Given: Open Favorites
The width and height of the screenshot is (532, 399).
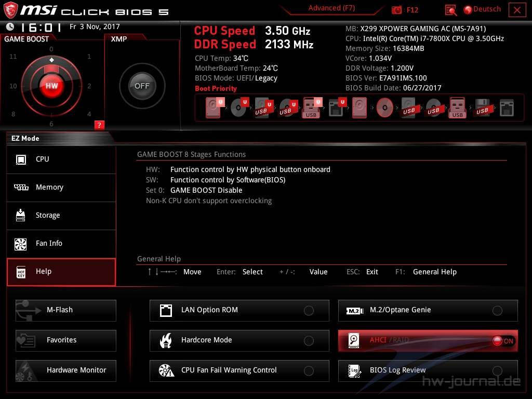Looking at the screenshot, I should [66, 341].
